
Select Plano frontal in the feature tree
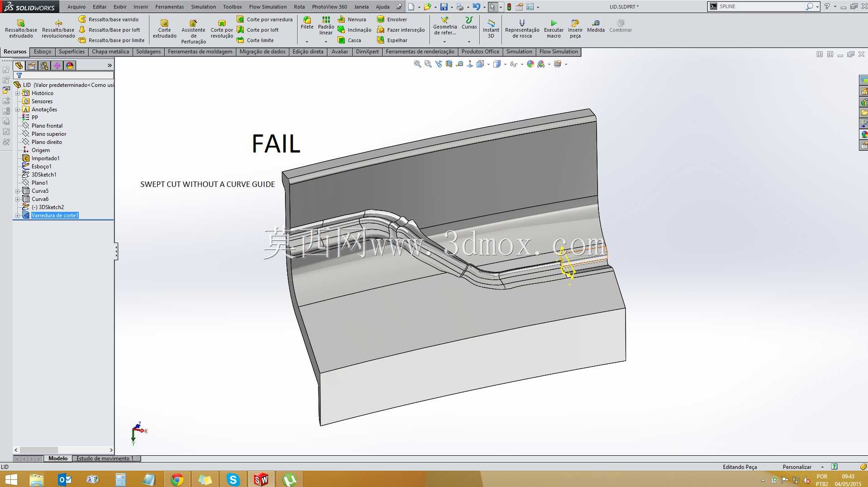[47, 126]
